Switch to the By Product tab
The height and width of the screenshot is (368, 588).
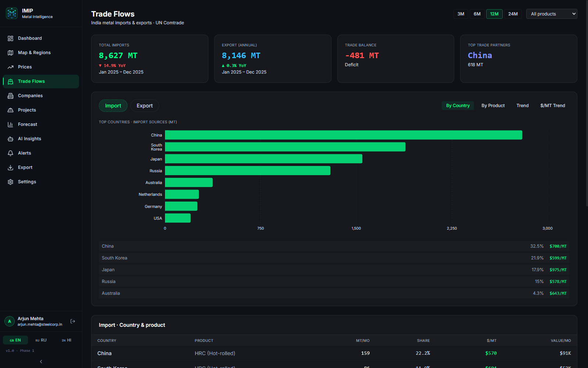493,106
